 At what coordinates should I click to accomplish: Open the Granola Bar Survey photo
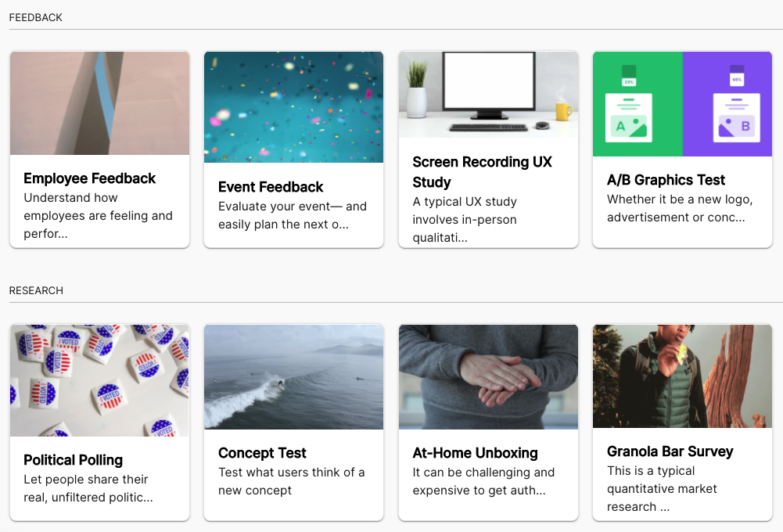tap(682, 376)
